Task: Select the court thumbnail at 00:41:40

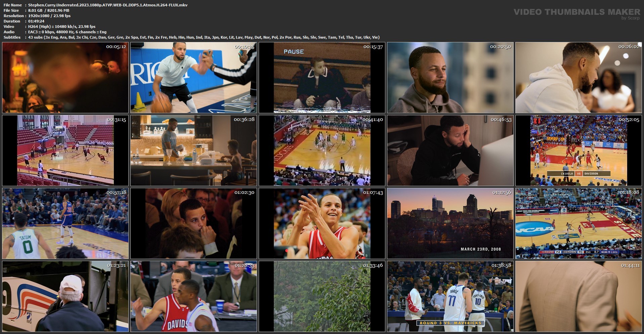Action: (x=322, y=151)
